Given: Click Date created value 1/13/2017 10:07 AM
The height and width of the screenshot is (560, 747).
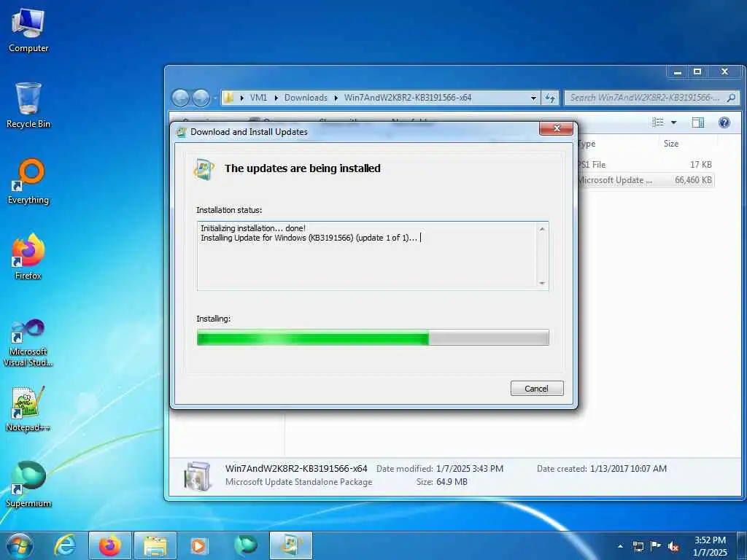Looking at the screenshot, I should point(628,469).
